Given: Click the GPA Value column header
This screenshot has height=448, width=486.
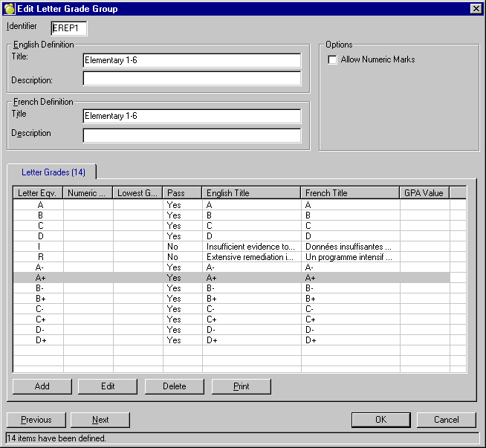Looking at the screenshot, I should 424,193.
